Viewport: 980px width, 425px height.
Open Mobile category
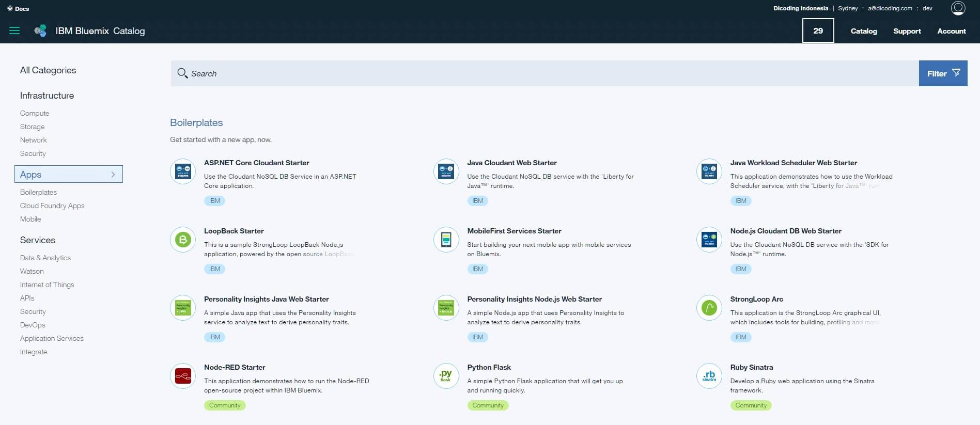(30, 219)
